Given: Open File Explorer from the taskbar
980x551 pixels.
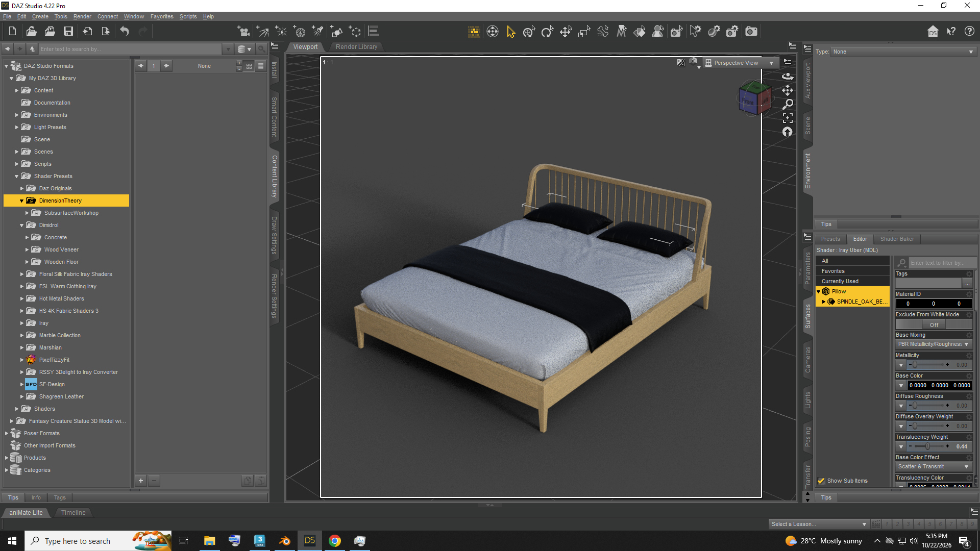Looking at the screenshot, I should [x=209, y=541].
